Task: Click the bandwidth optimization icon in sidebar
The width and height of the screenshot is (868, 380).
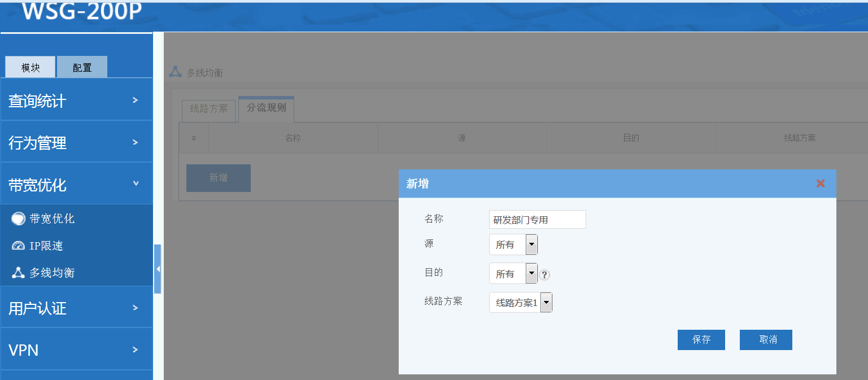Action: pos(18,219)
